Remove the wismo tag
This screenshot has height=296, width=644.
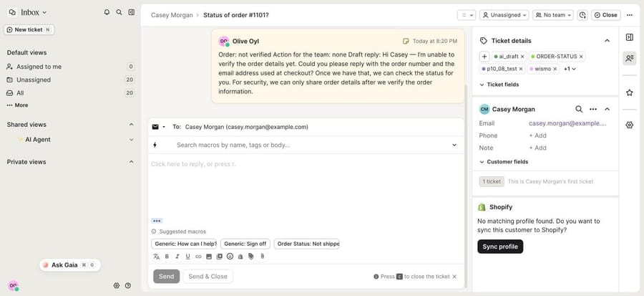click(x=555, y=69)
